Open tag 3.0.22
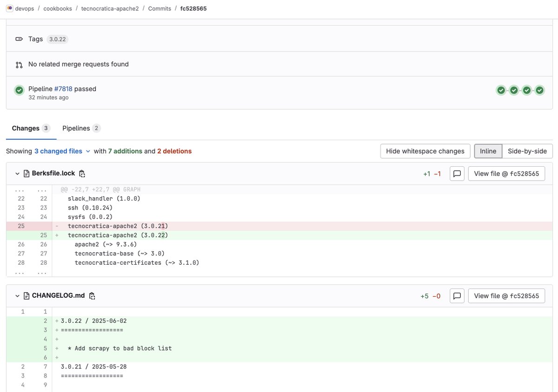This screenshot has height=392, width=558. (x=58, y=39)
